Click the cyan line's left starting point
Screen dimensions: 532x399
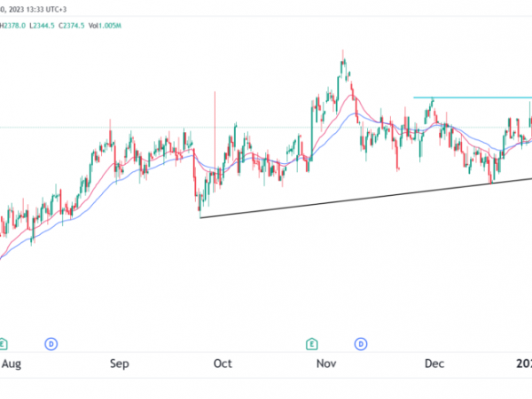(x=414, y=98)
